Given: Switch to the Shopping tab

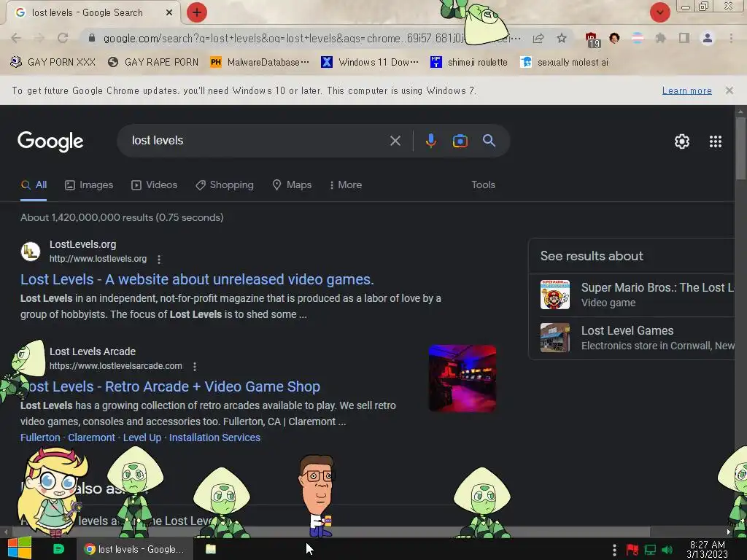Looking at the screenshot, I should (x=225, y=184).
